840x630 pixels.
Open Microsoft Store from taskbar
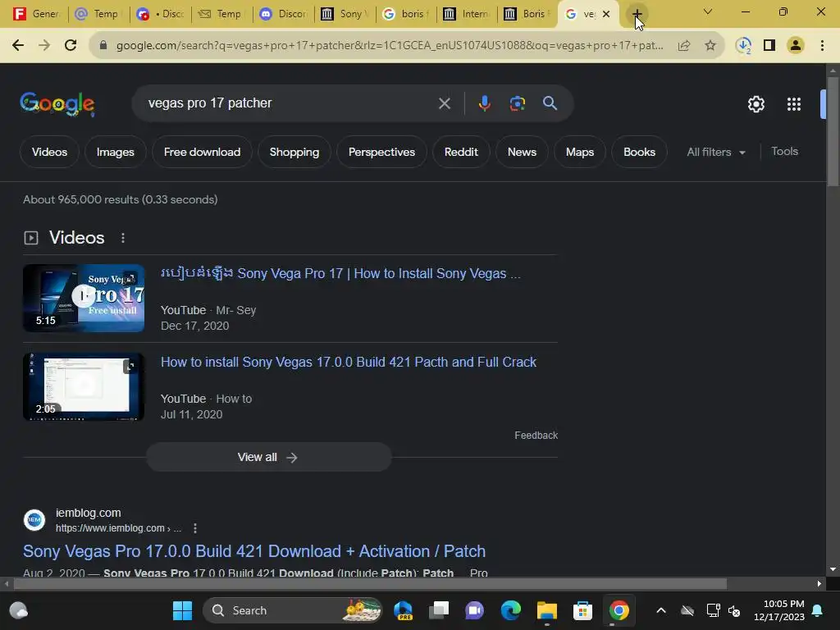[x=582, y=610]
